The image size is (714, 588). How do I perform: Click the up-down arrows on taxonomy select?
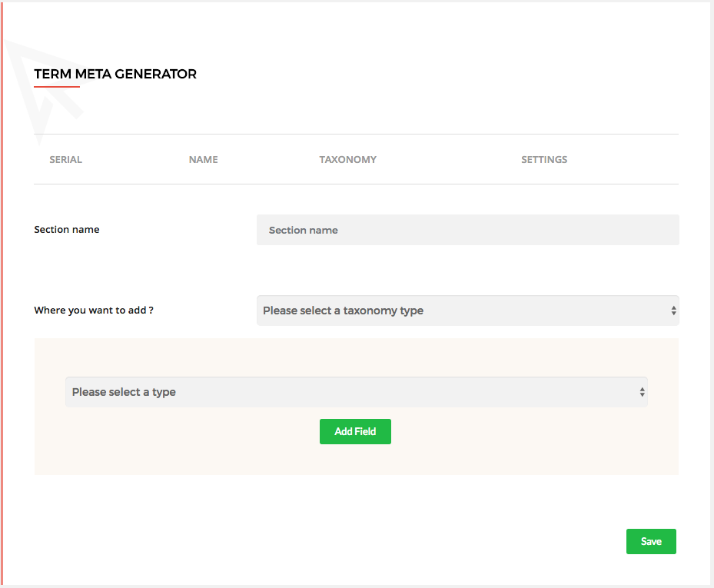pos(673,311)
